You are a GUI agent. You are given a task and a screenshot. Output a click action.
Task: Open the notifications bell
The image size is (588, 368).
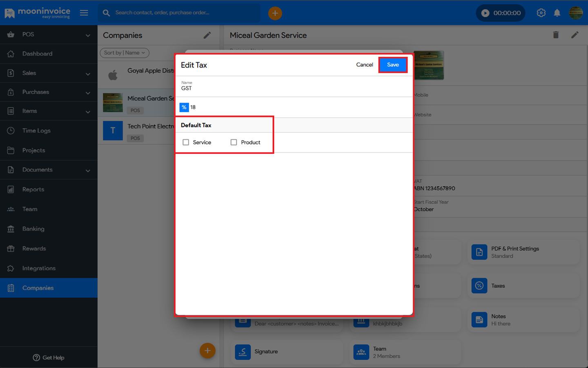coord(557,13)
